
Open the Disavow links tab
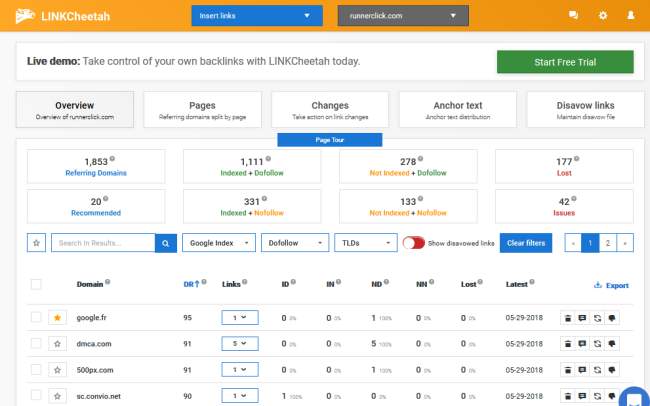[x=585, y=110]
